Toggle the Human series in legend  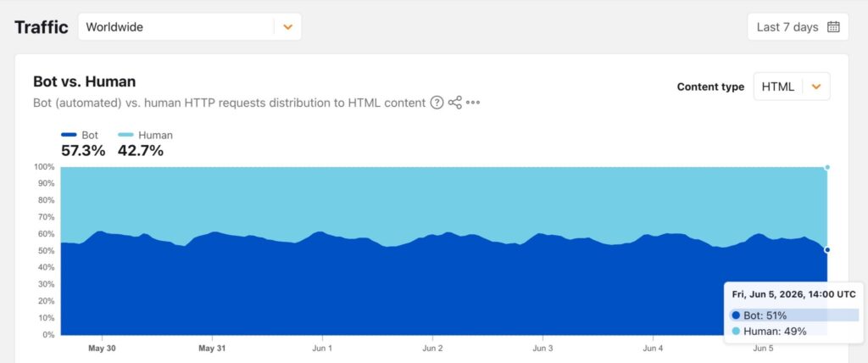pos(145,135)
